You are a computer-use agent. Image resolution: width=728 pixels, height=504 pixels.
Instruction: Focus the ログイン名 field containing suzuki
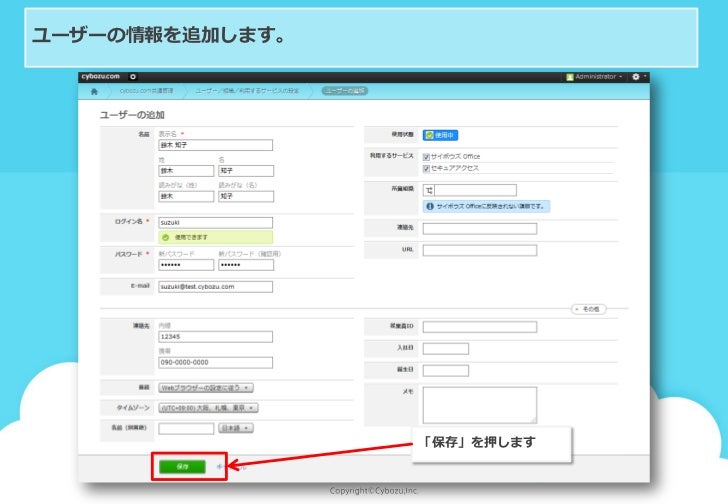[x=215, y=223]
